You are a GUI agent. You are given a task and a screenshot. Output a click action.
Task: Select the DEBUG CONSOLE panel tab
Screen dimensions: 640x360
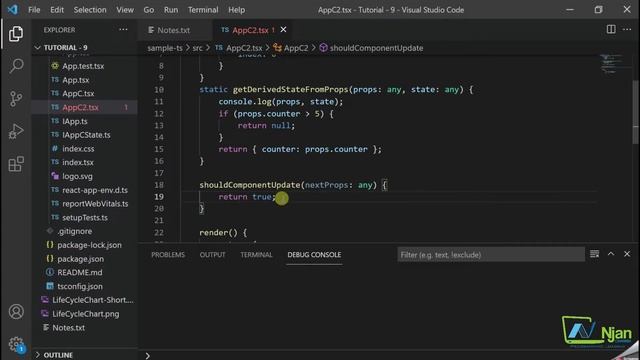314,255
